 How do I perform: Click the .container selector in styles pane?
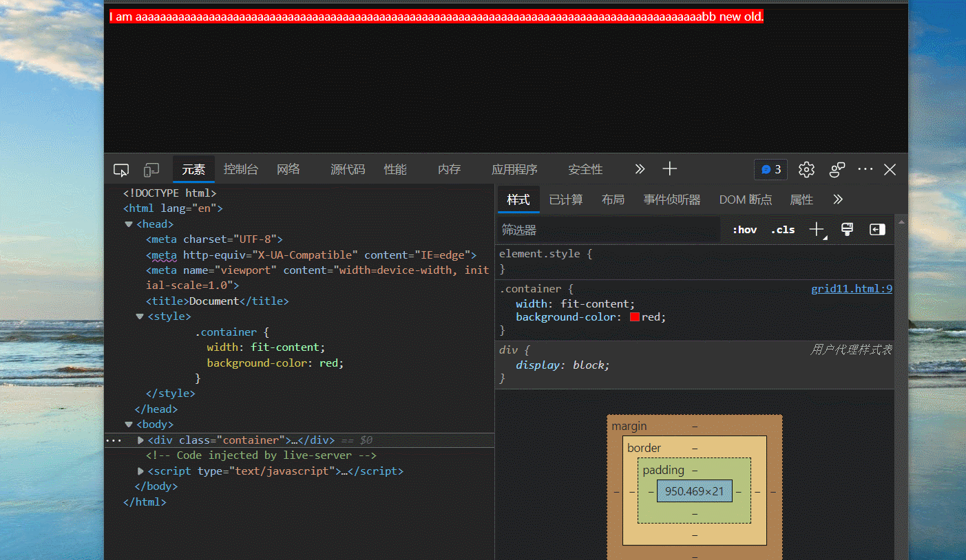point(530,289)
